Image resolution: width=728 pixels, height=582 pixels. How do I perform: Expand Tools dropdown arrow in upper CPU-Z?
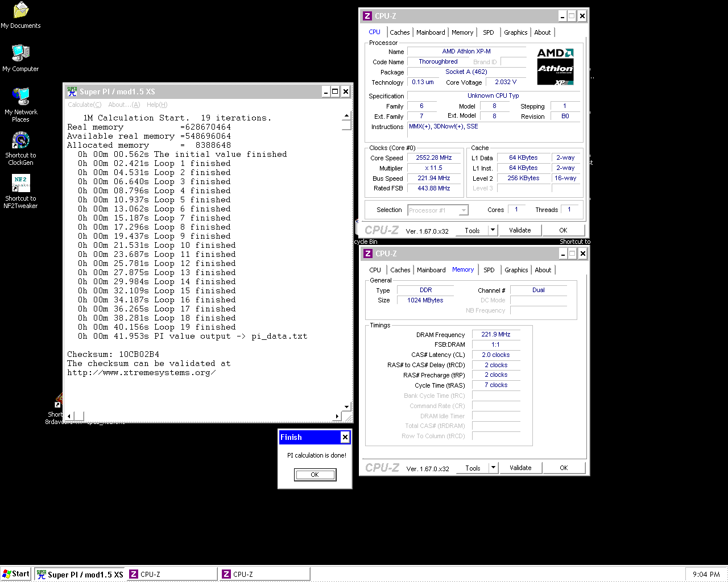(x=493, y=231)
